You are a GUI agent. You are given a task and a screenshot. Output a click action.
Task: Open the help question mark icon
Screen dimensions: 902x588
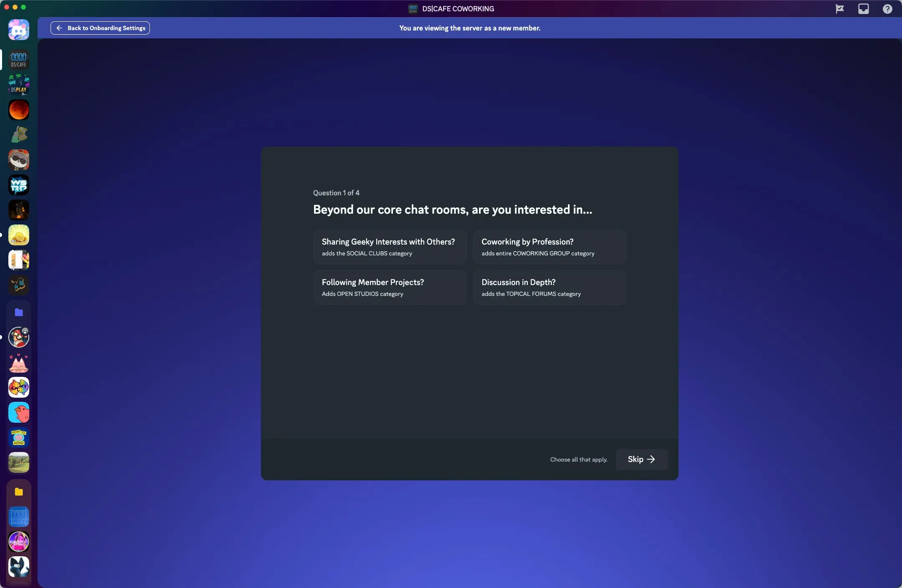[887, 9]
